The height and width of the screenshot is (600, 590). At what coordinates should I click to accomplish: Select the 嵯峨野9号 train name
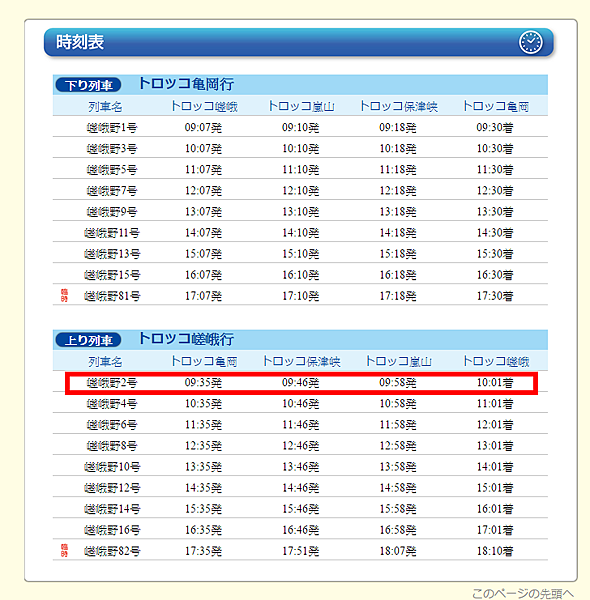112,212
